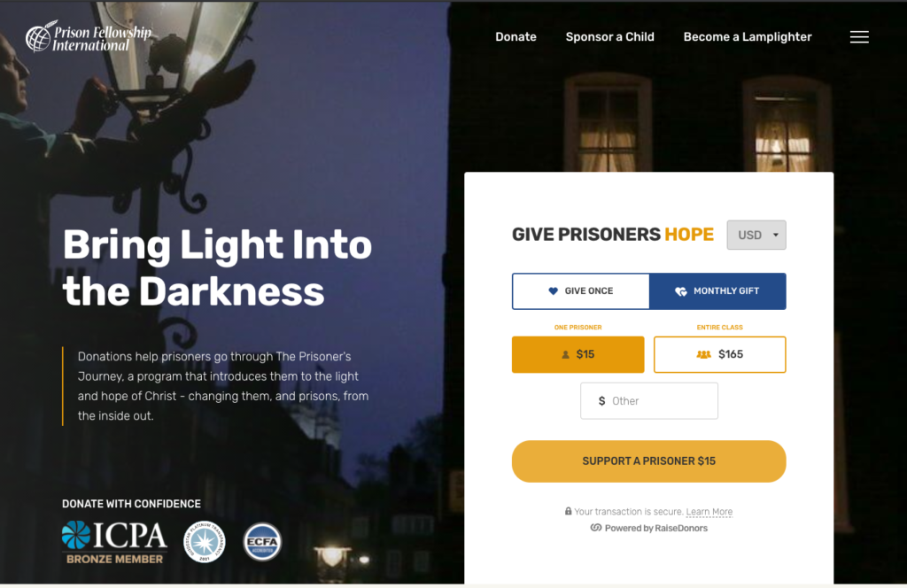Open the USD currency dropdown
The width and height of the screenshot is (907, 588).
pos(756,235)
